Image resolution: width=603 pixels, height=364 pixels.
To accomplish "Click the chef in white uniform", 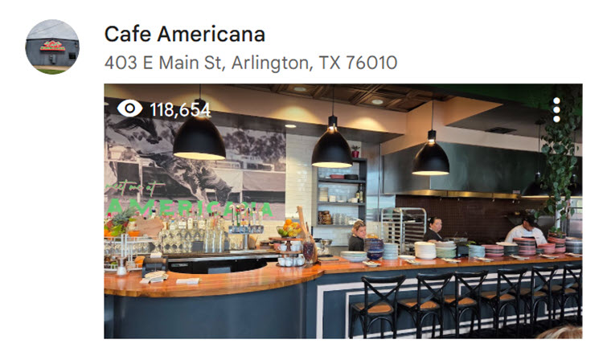I will click(x=525, y=230).
